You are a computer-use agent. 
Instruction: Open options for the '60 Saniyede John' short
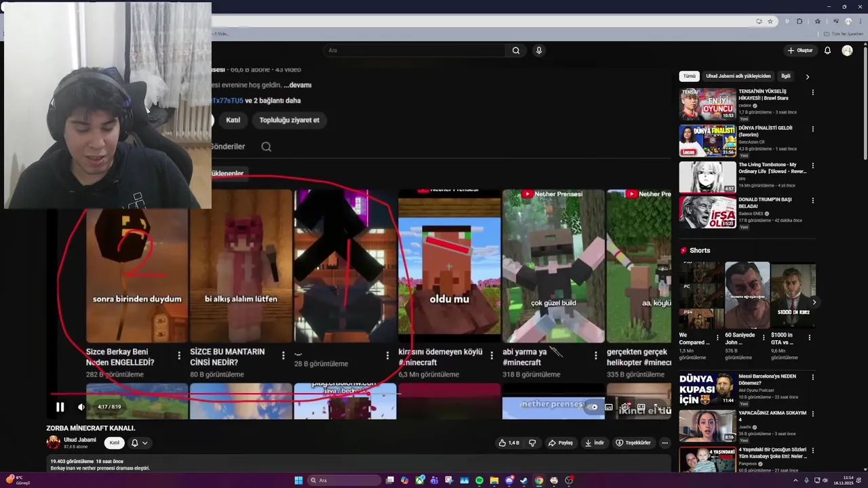point(764,337)
